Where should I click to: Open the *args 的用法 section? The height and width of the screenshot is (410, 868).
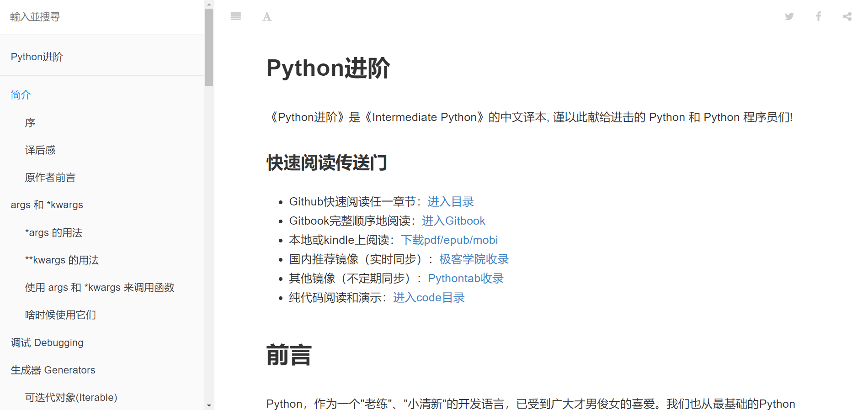coord(53,233)
